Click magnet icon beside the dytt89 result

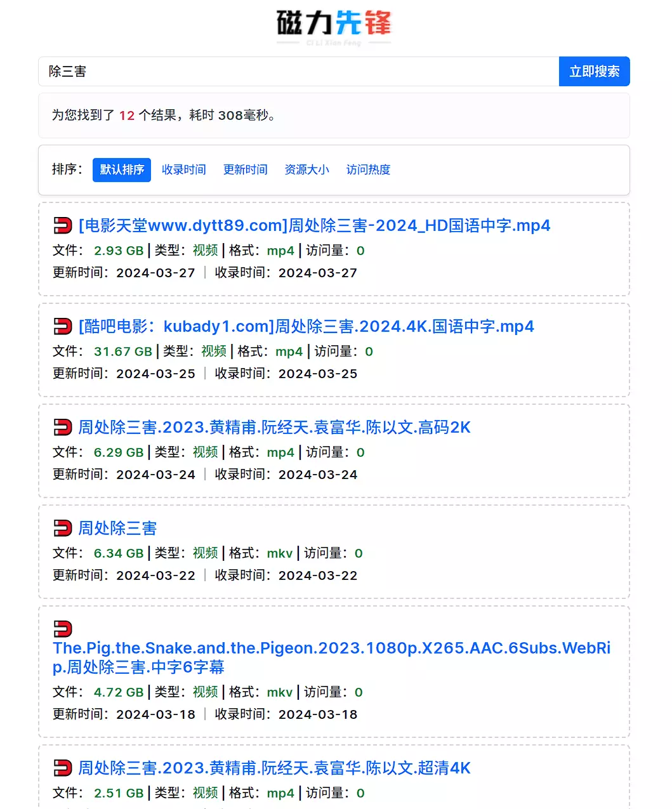pyautogui.click(x=63, y=226)
